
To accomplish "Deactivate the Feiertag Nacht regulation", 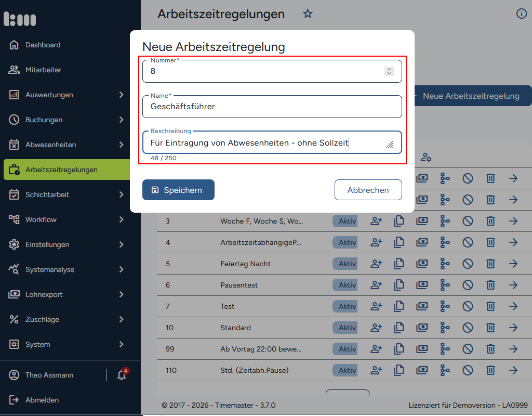I will (468, 264).
